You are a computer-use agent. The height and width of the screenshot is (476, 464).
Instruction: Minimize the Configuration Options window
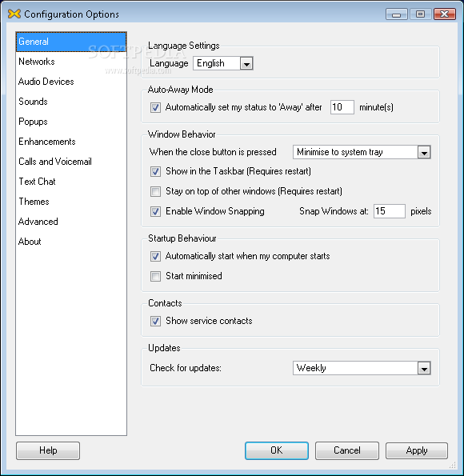click(x=397, y=14)
